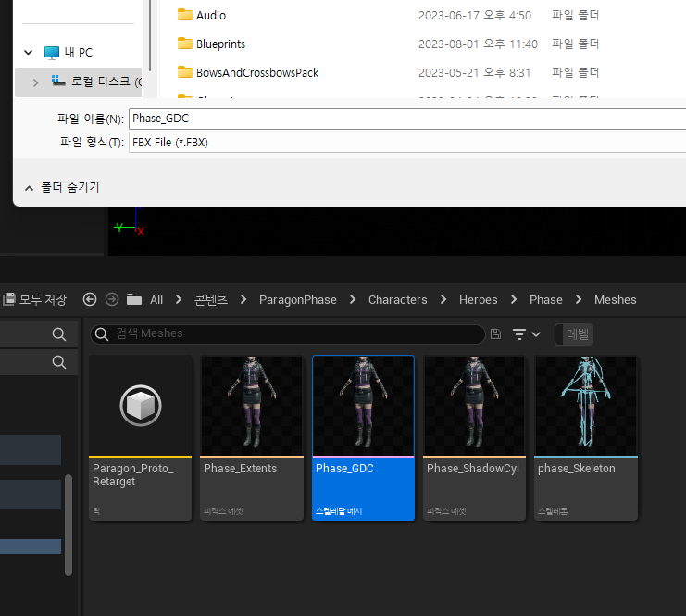Navigate to Characters in the breadcrumb

pos(397,299)
